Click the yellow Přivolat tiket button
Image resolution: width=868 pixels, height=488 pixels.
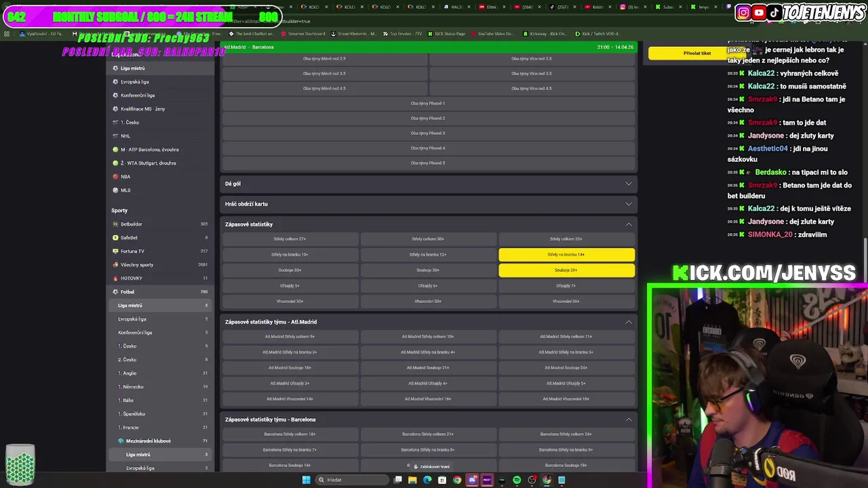pyautogui.click(x=697, y=54)
